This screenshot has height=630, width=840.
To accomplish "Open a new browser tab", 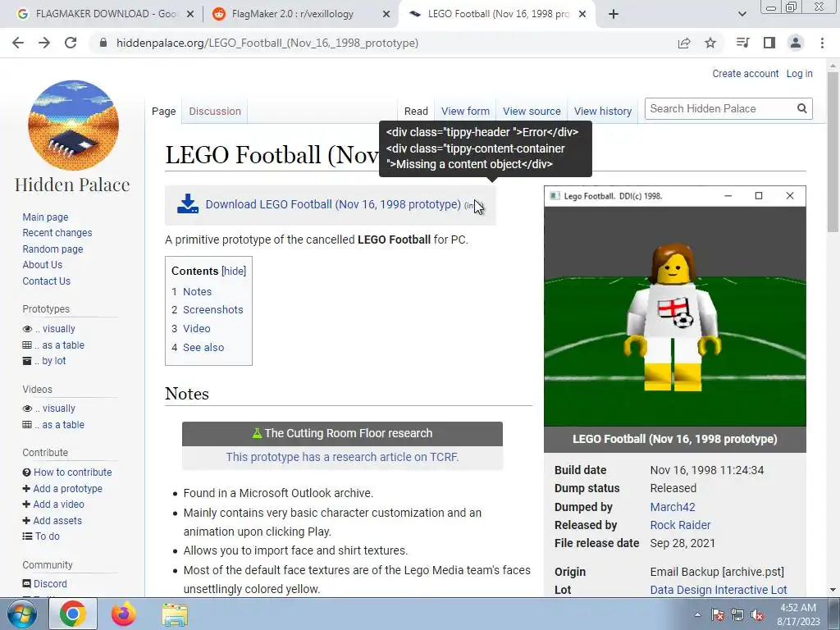I will 614,14.
